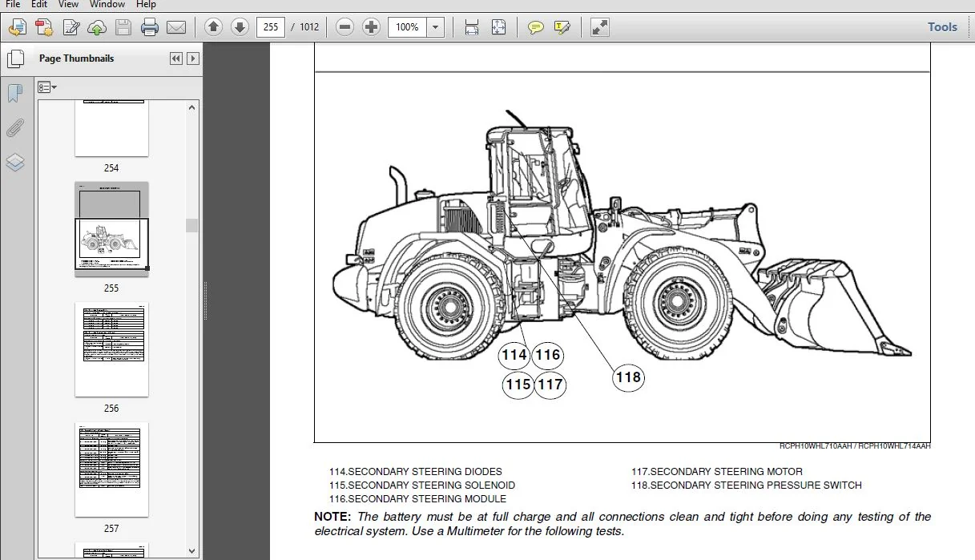Expand the thumbnails panel with right arrow
Image resolution: width=975 pixels, height=560 pixels.
(193, 58)
